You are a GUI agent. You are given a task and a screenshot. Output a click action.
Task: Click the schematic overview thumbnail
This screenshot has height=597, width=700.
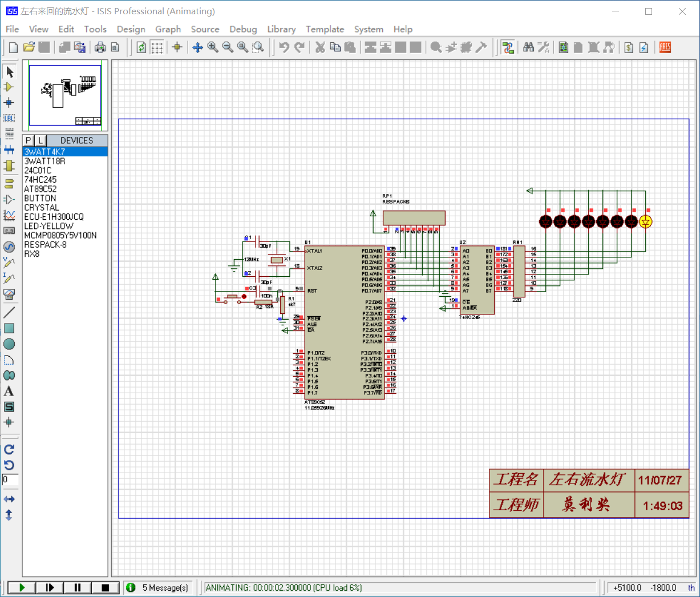tap(65, 95)
